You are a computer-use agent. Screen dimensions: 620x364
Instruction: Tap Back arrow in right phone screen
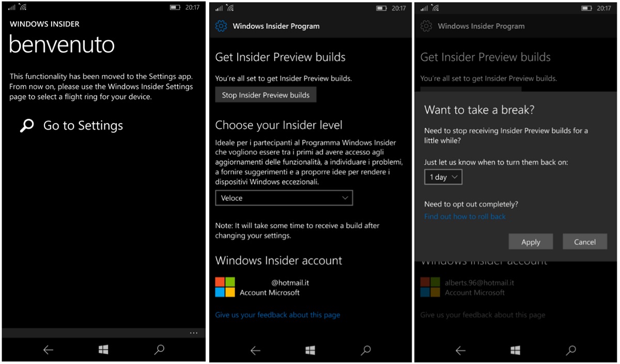point(460,350)
